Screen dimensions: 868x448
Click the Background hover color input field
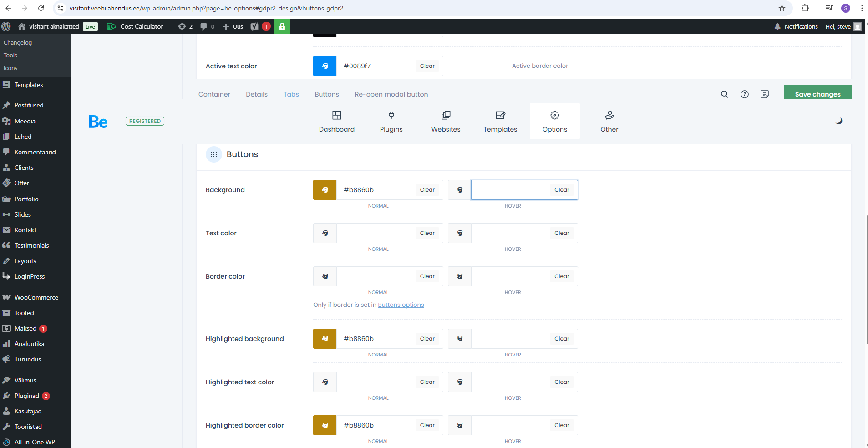pyautogui.click(x=510, y=190)
